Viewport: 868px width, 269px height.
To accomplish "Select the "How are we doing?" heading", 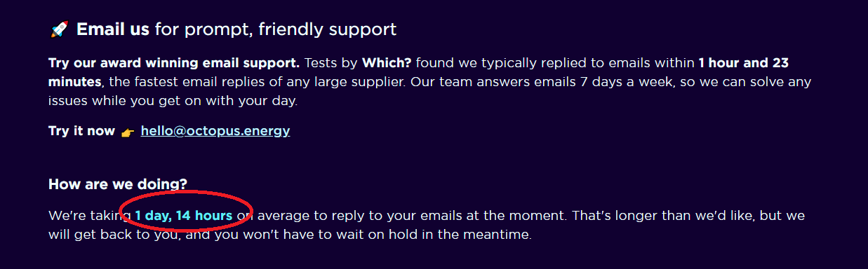I will [118, 184].
